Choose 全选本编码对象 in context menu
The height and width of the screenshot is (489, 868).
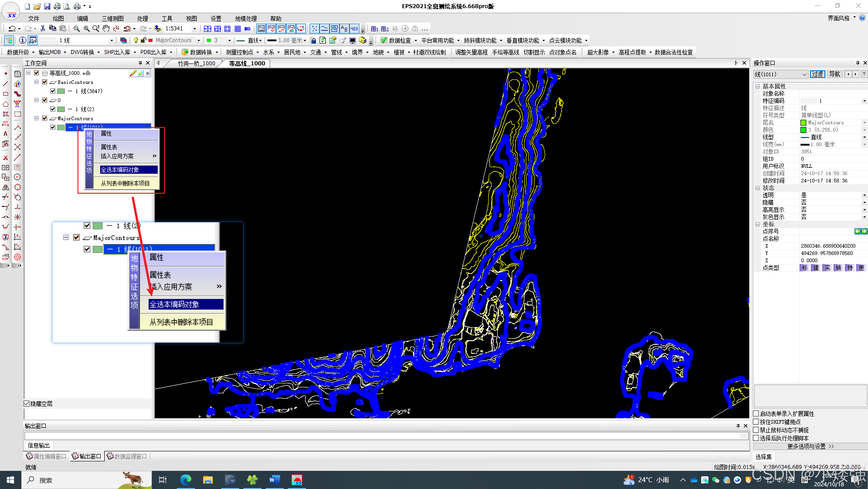pos(129,170)
